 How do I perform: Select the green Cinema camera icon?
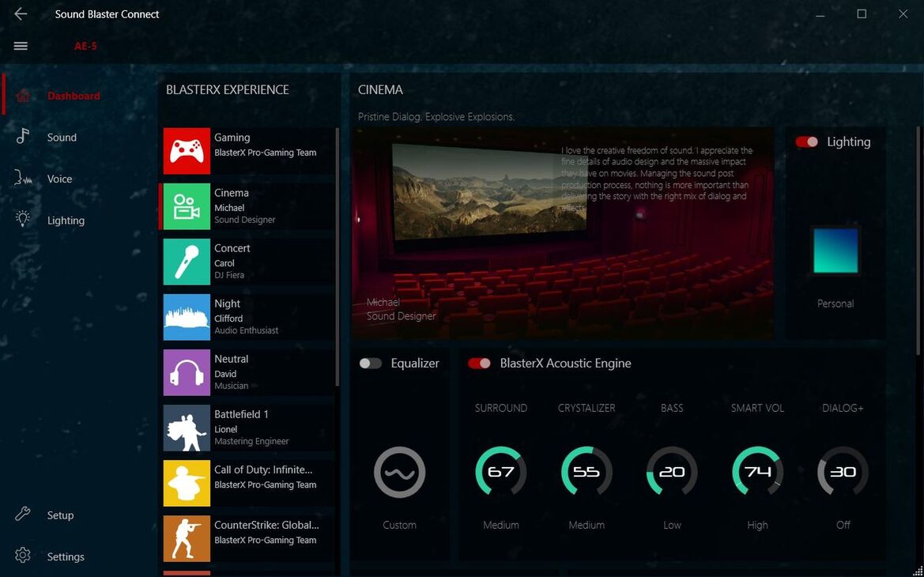coord(187,206)
